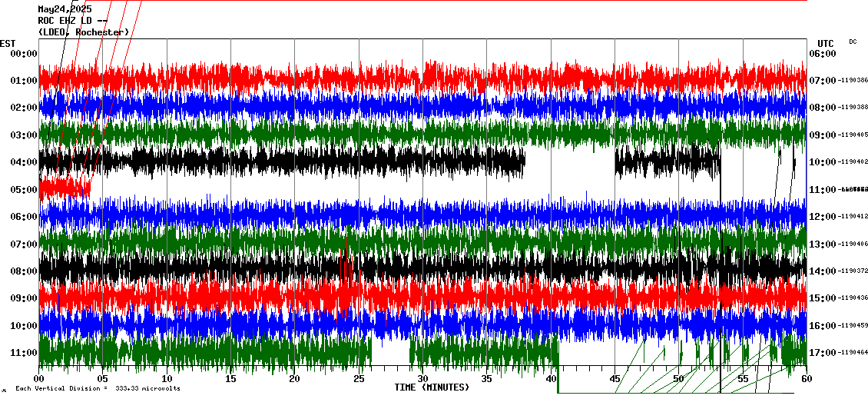Click the (LDEO, Rochester) location text
868x399 pixels.
tap(83, 32)
